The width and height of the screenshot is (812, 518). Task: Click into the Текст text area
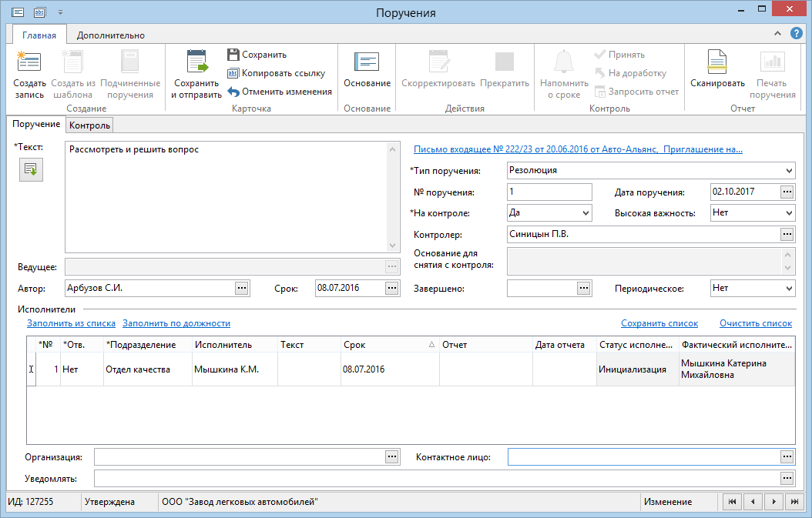point(226,197)
